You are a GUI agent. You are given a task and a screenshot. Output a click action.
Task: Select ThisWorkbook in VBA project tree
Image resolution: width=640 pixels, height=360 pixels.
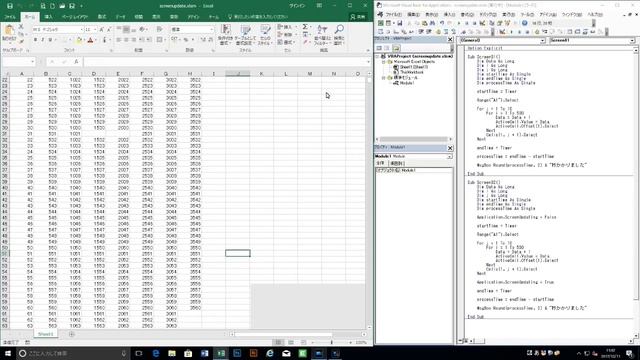click(x=412, y=72)
